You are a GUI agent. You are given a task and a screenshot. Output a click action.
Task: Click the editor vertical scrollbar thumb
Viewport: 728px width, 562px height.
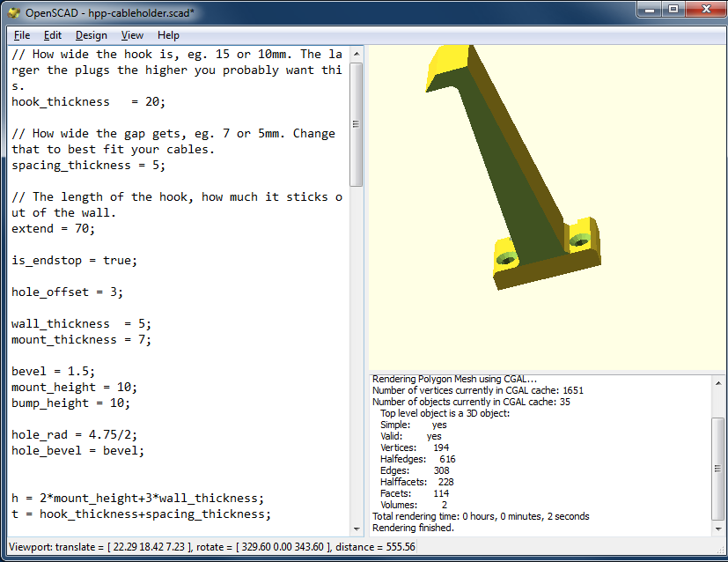pyautogui.click(x=357, y=124)
